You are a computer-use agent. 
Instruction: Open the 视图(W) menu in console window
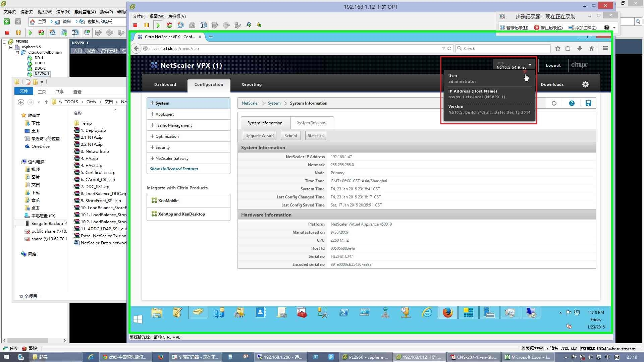click(157, 16)
